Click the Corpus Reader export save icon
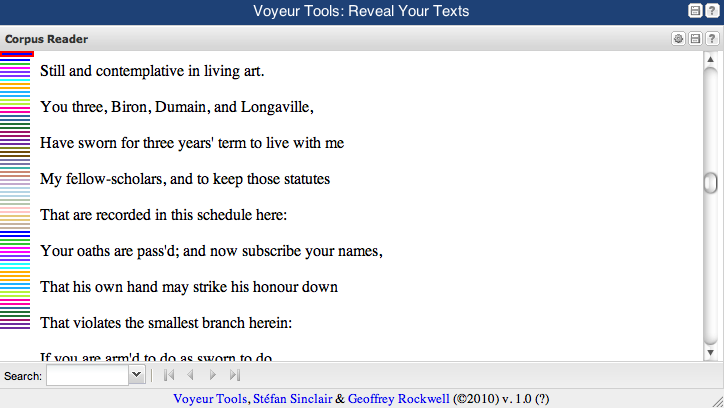The width and height of the screenshot is (724, 408). [x=695, y=39]
